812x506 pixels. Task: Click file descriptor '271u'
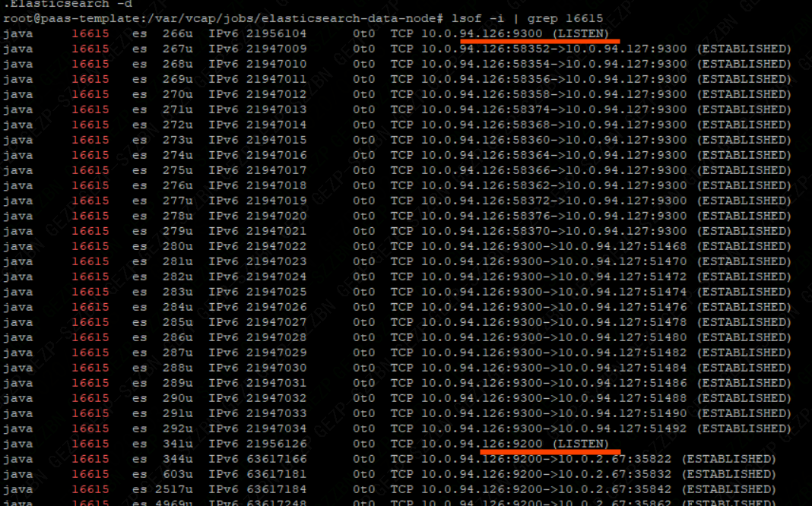178,109
